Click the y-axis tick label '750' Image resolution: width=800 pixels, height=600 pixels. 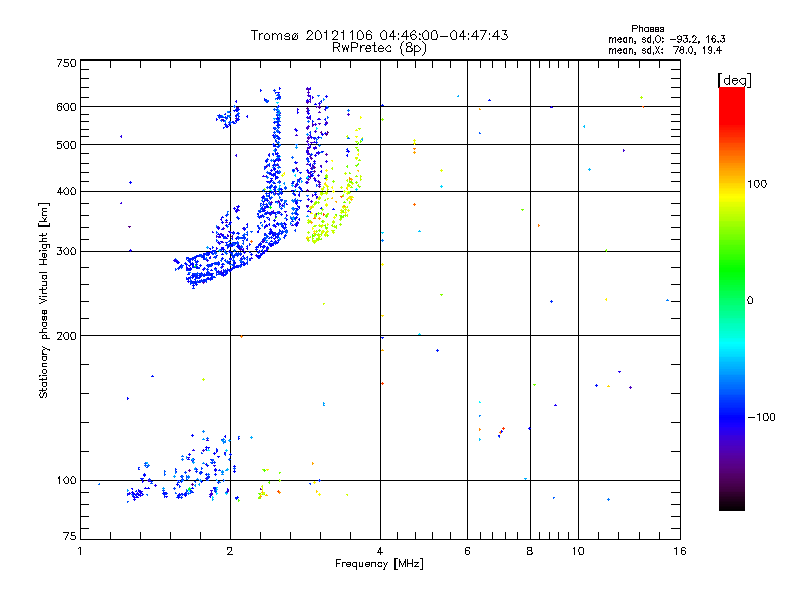click(66, 63)
